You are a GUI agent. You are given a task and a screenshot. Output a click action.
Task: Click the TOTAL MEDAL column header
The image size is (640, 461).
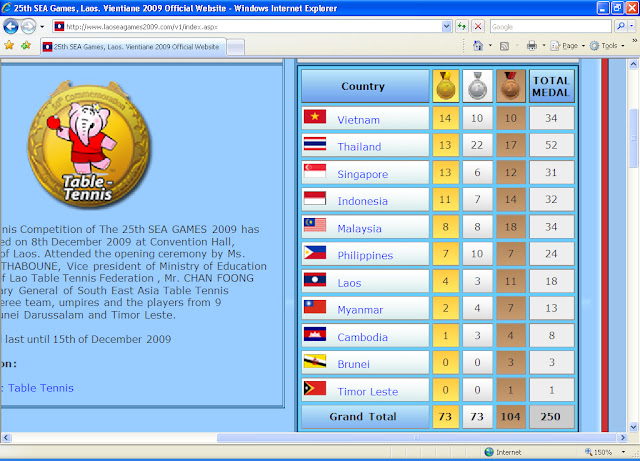coord(551,86)
